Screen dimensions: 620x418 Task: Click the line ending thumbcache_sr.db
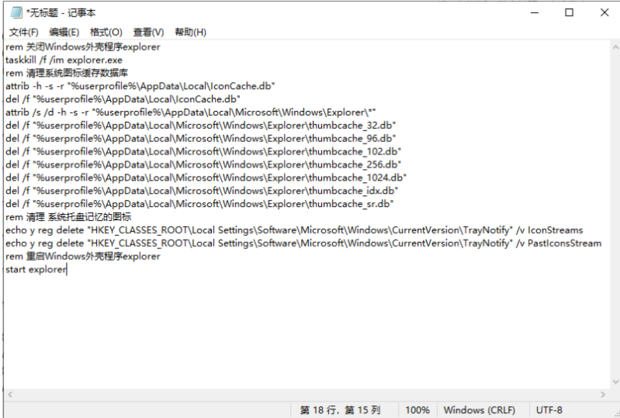coord(200,204)
